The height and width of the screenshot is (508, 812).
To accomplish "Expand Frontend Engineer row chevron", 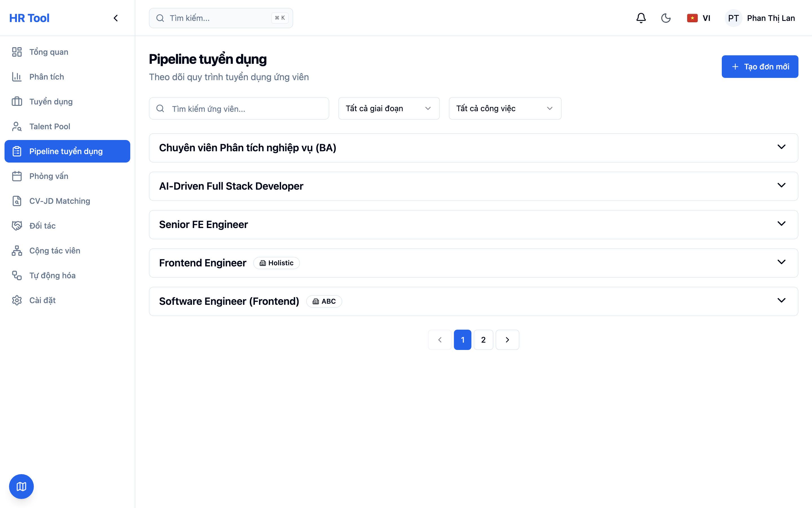I will pyautogui.click(x=782, y=262).
